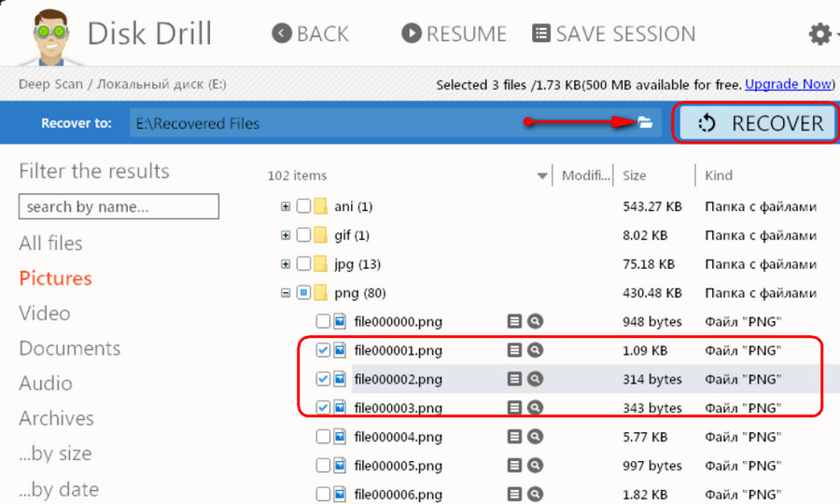Show the All files filter
840x504 pixels.
click(51, 244)
